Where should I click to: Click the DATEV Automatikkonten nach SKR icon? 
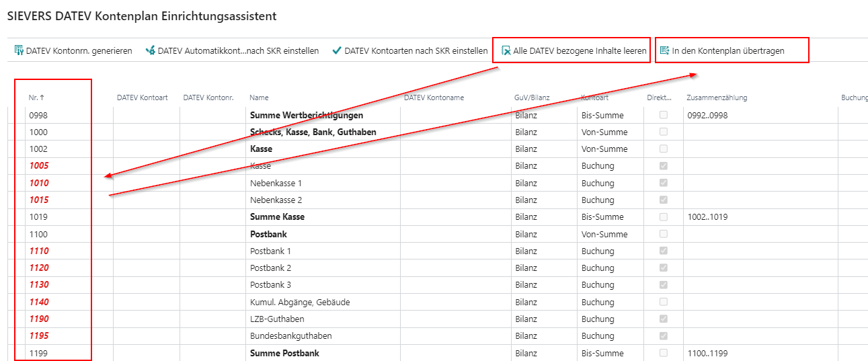pyautogui.click(x=151, y=50)
